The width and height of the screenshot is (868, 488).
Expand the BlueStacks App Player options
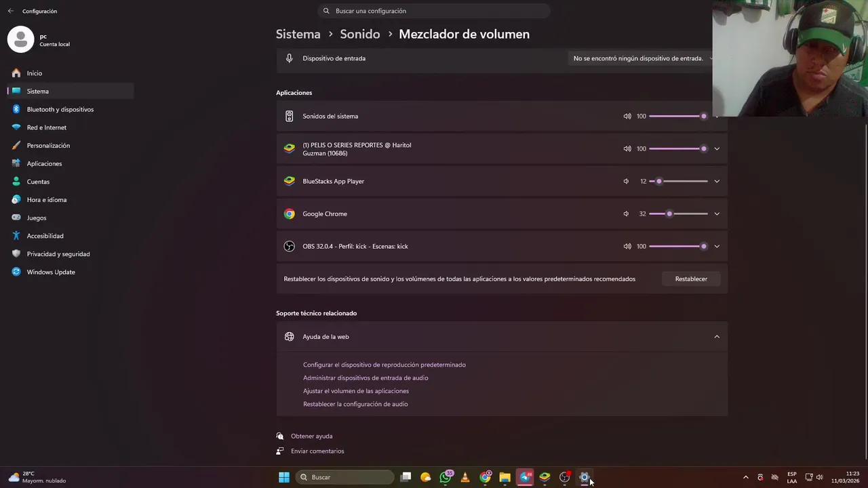click(717, 181)
